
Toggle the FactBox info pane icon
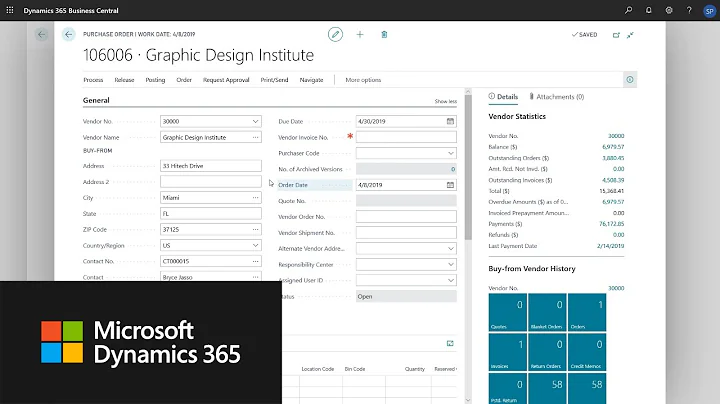(630, 79)
